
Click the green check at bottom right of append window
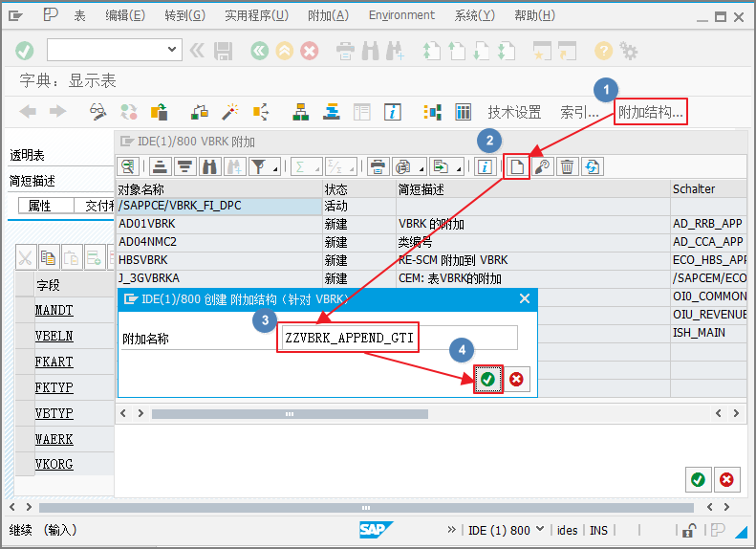[x=698, y=479]
